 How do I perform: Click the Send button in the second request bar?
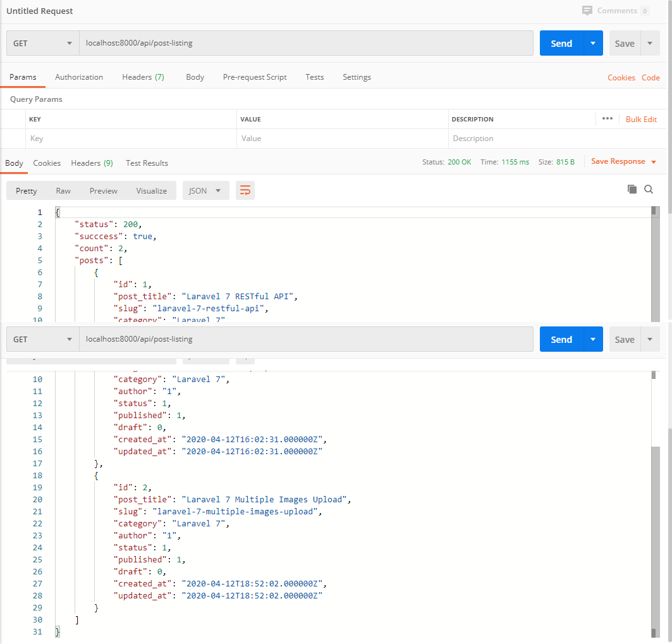(x=561, y=339)
